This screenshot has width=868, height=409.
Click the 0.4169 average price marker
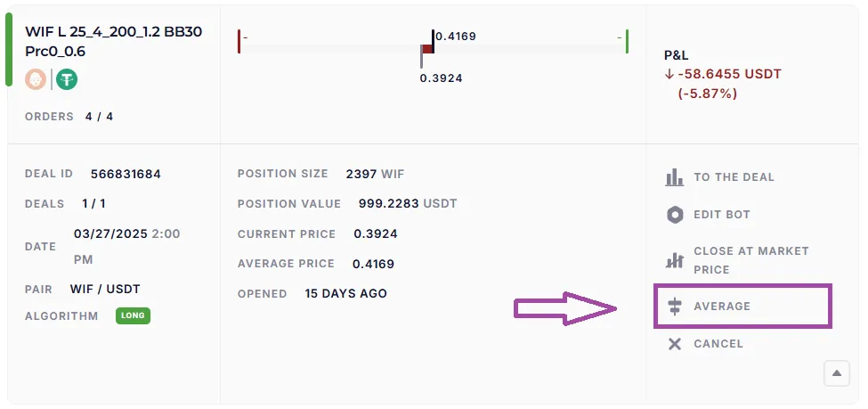tap(433, 40)
